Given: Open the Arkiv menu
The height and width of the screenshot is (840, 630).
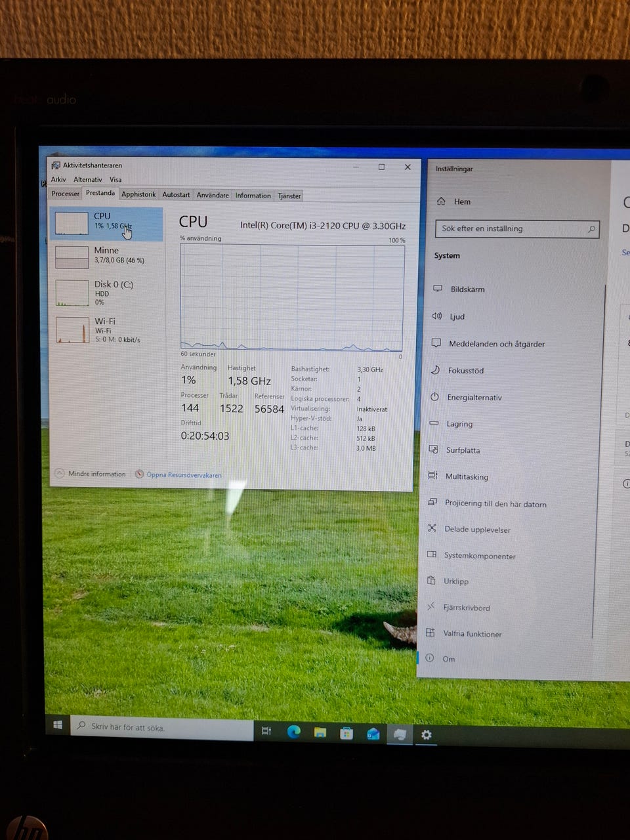Looking at the screenshot, I should [58, 179].
